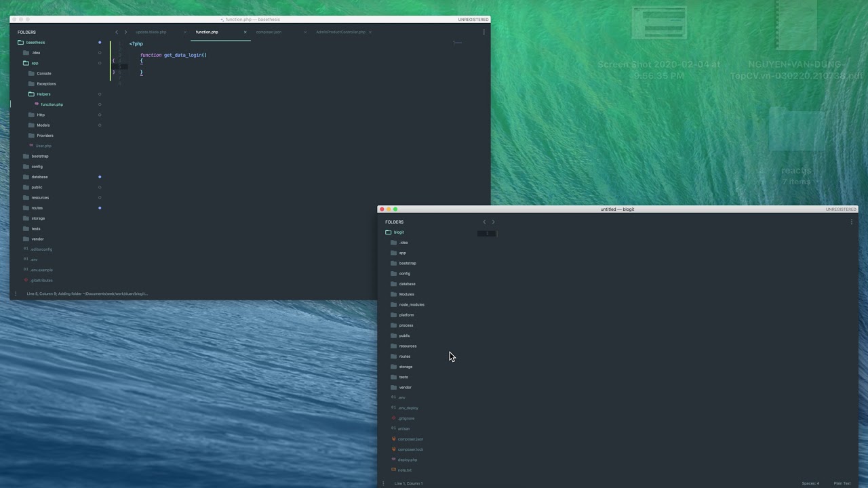Viewport: 868px width, 488px height.
Task: Open the three-dot menu in blogit window
Action: click(x=852, y=222)
